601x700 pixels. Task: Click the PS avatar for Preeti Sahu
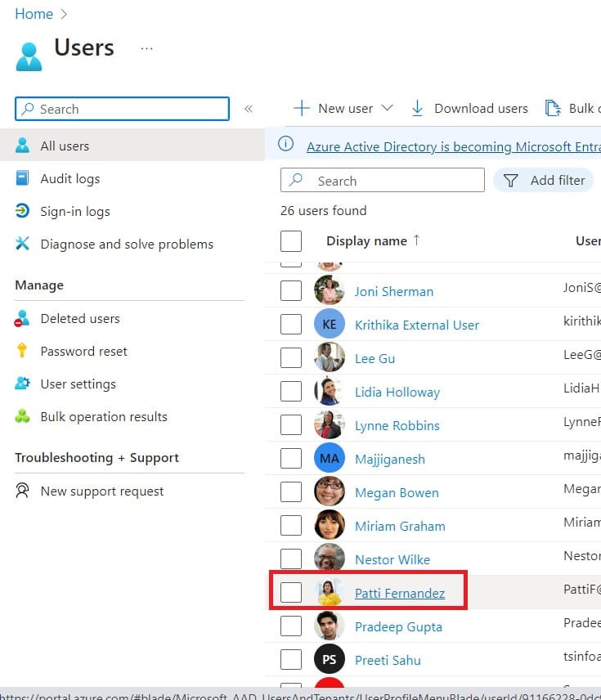(x=330, y=659)
